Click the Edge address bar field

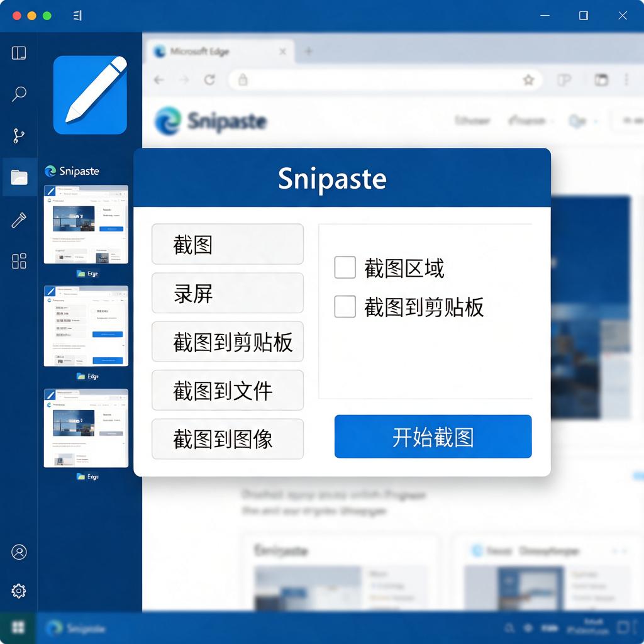pyautogui.click(x=386, y=80)
